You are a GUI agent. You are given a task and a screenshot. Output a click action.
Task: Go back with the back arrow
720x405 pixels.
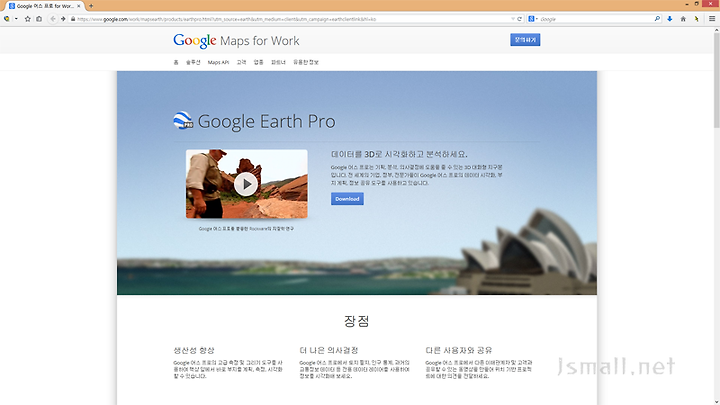tap(53, 19)
